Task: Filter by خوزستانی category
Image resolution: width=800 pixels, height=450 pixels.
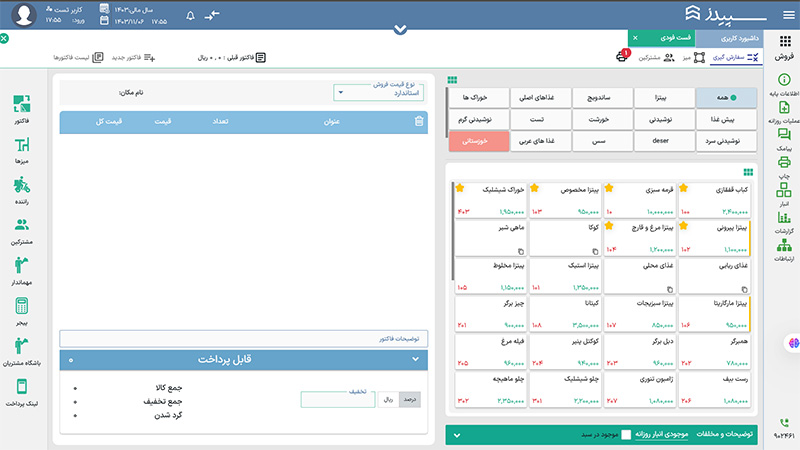Action: pos(479,141)
